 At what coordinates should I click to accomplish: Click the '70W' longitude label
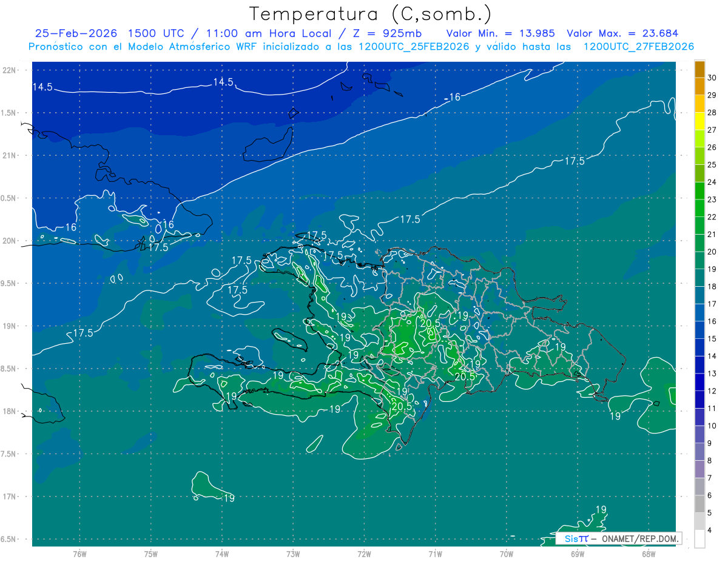[507, 554]
